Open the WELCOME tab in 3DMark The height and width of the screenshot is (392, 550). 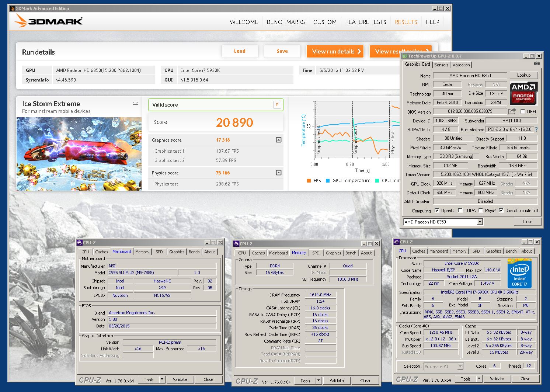click(x=244, y=22)
